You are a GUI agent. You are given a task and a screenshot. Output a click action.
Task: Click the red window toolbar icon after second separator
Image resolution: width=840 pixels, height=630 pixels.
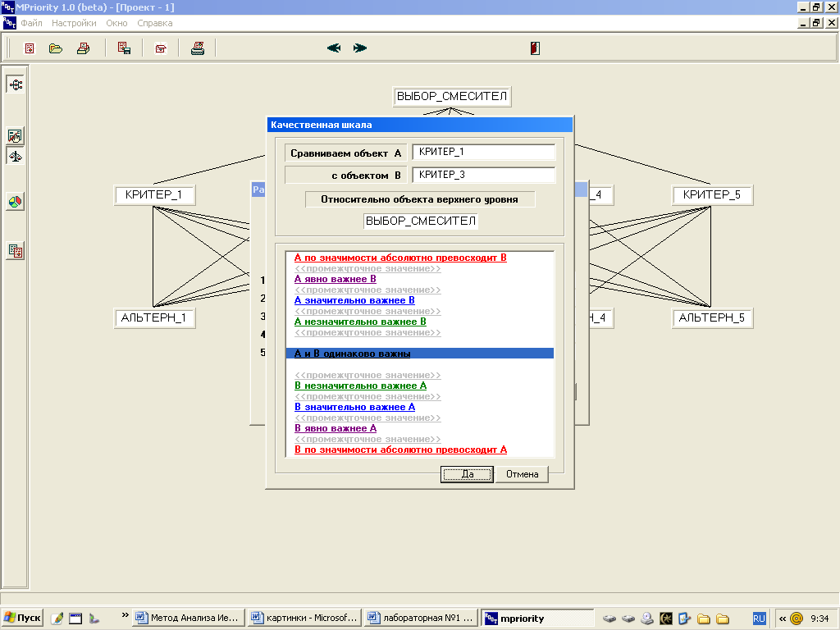(x=161, y=48)
